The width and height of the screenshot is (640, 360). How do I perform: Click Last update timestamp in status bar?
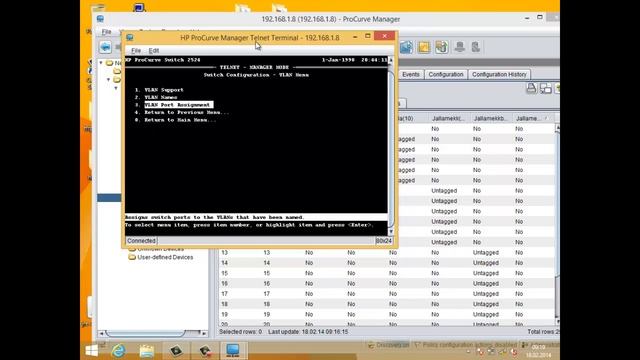coord(308,332)
